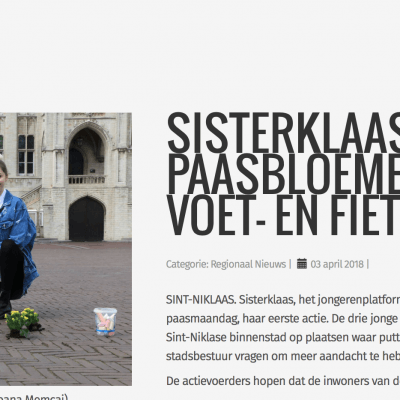Click the stone balcony in the photo

coord(87,180)
